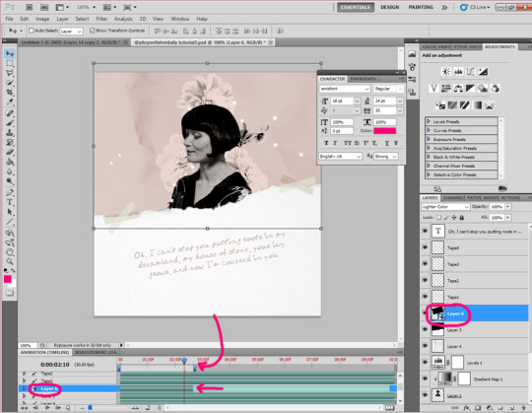Switch to the Design workspace
532x413 pixels.
pos(389,7)
